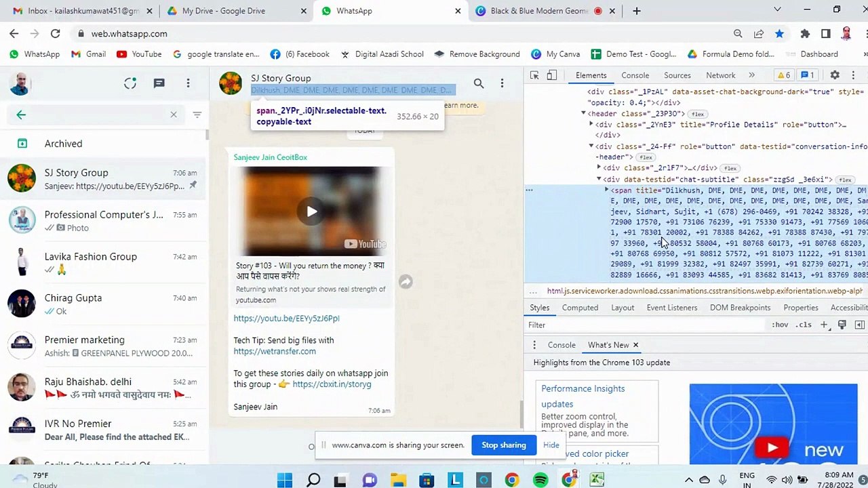Open new chat icon in WhatsApp sidebar
This screenshot has height=488, width=868.
tap(159, 83)
